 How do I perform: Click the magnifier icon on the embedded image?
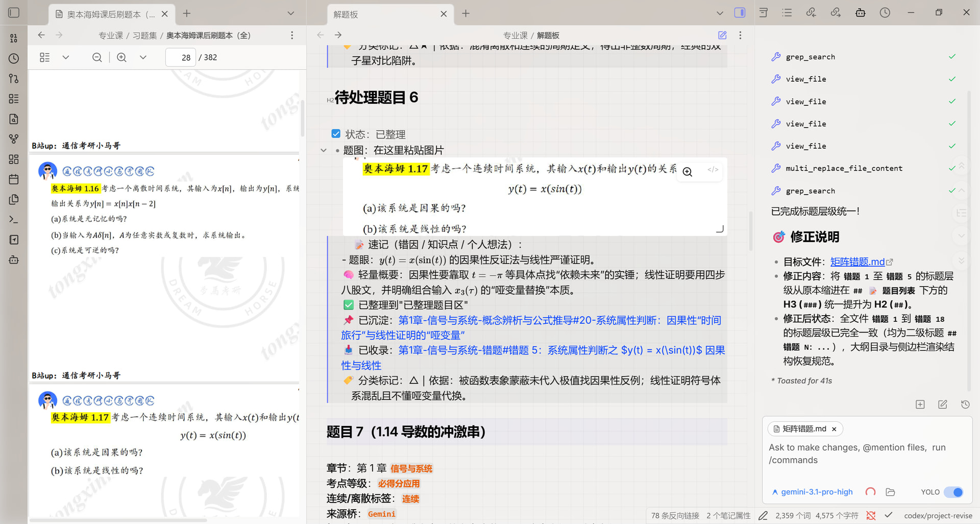[x=688, y=172]
